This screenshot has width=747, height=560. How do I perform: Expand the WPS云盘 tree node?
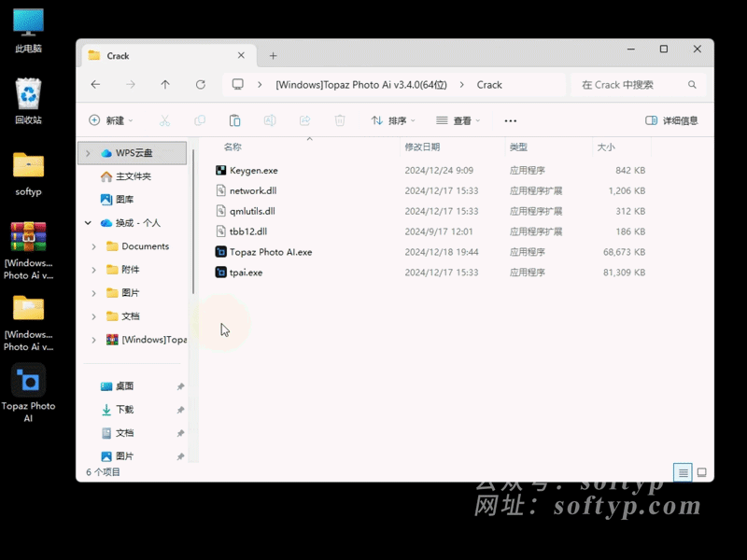(88, 153)
